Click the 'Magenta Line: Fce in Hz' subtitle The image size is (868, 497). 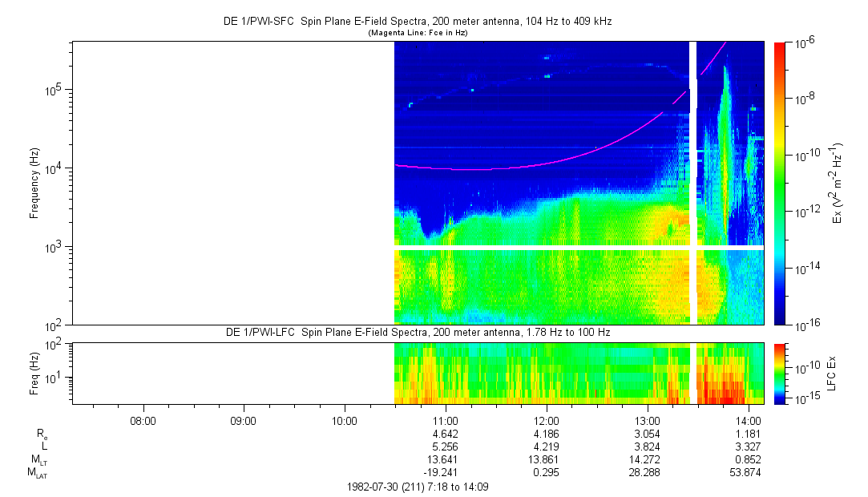coord(417,33)
